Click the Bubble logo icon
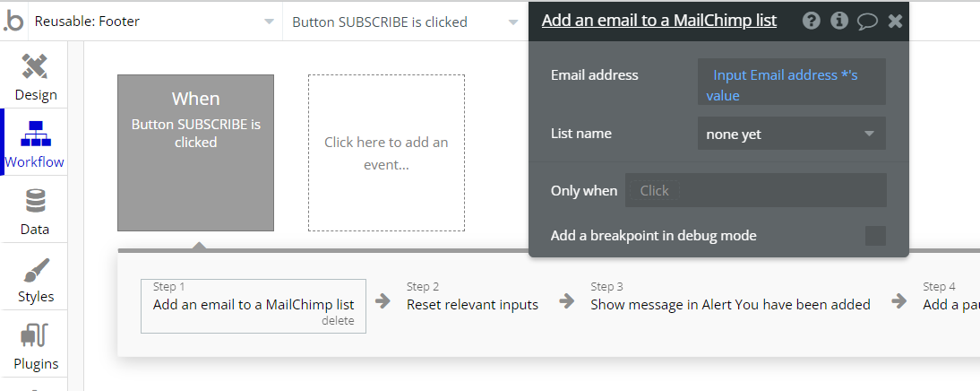980x391 pixels. click(13, 22)
